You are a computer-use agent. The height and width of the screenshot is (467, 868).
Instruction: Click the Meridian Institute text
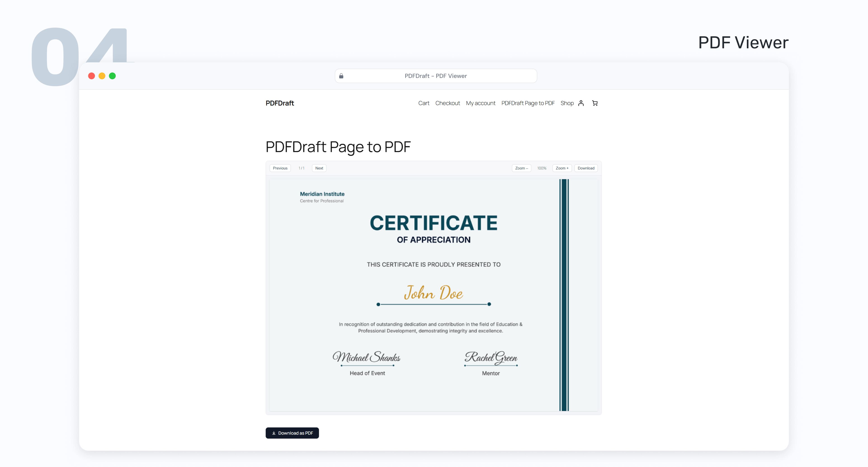click(x=322, y=194)
